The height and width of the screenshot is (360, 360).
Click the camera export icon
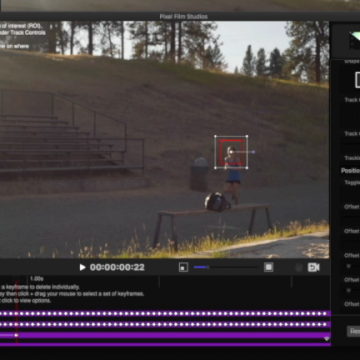coord(314,267)
